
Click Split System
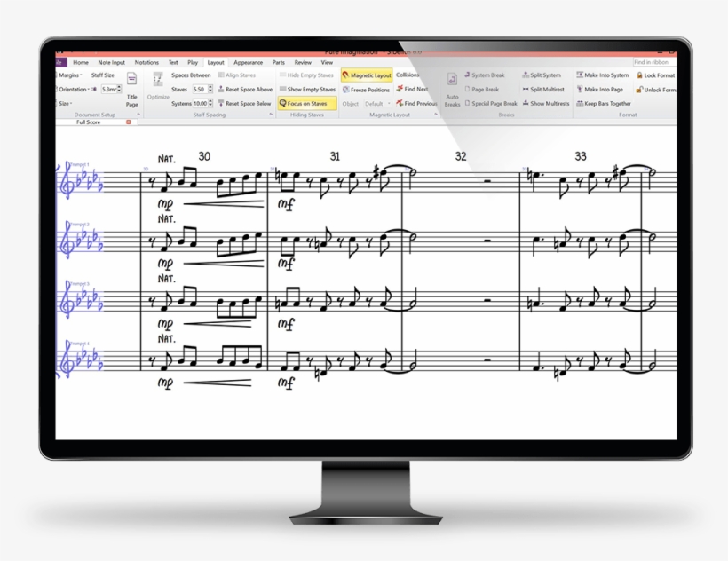coord(542,75)
